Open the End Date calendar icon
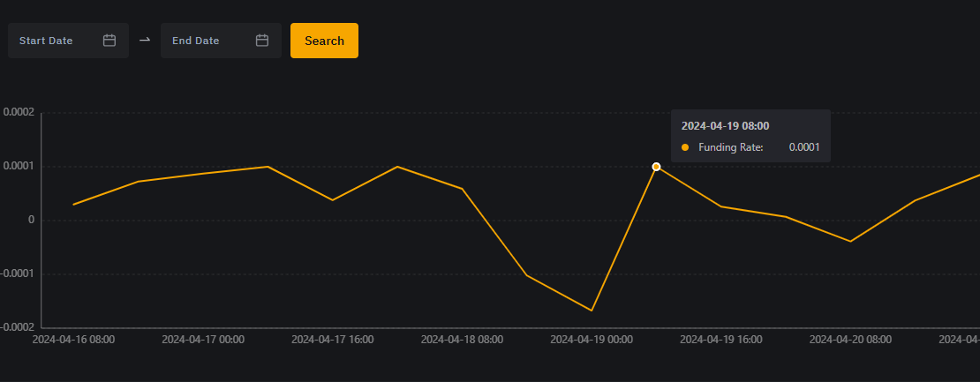980x382 pixels. tap(262, 41)
